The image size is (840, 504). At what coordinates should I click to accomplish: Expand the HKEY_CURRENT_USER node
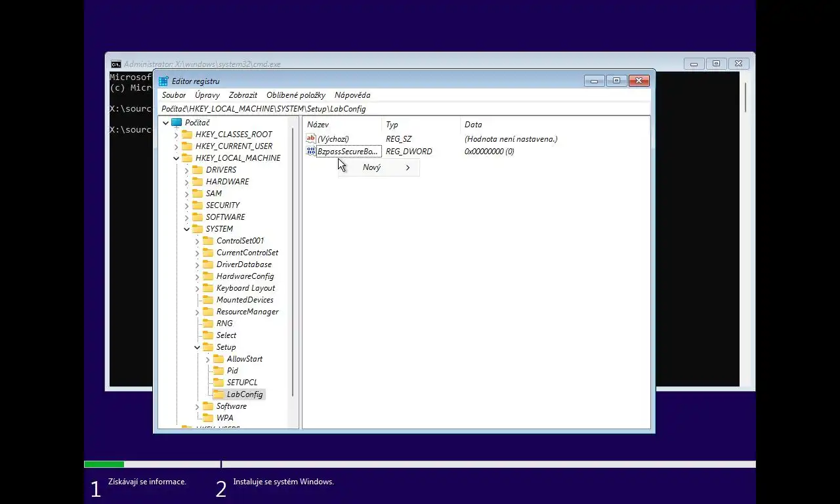176,146
